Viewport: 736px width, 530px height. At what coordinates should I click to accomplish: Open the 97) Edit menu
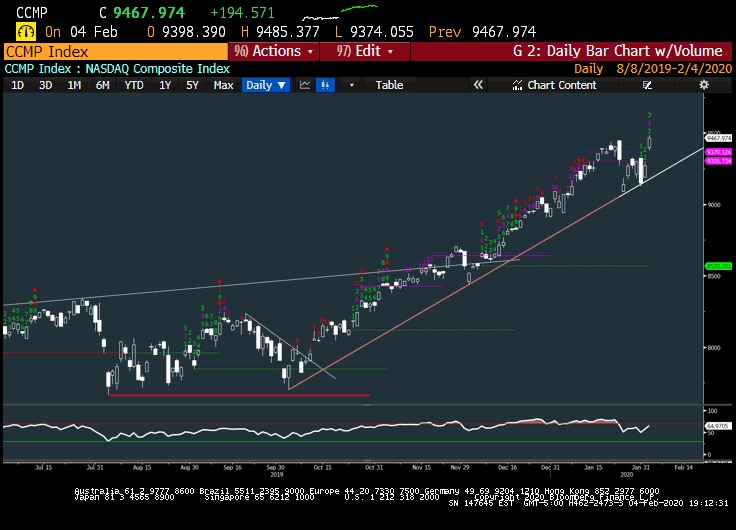click(365, 51)
